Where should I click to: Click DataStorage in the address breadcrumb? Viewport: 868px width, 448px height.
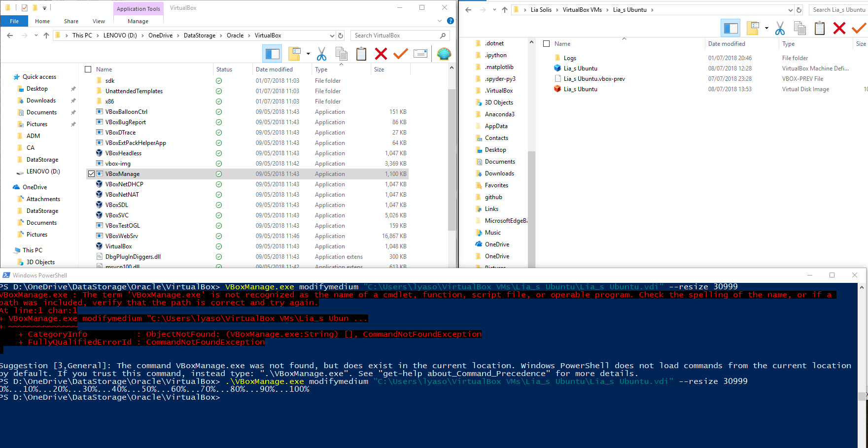(200, 35)
